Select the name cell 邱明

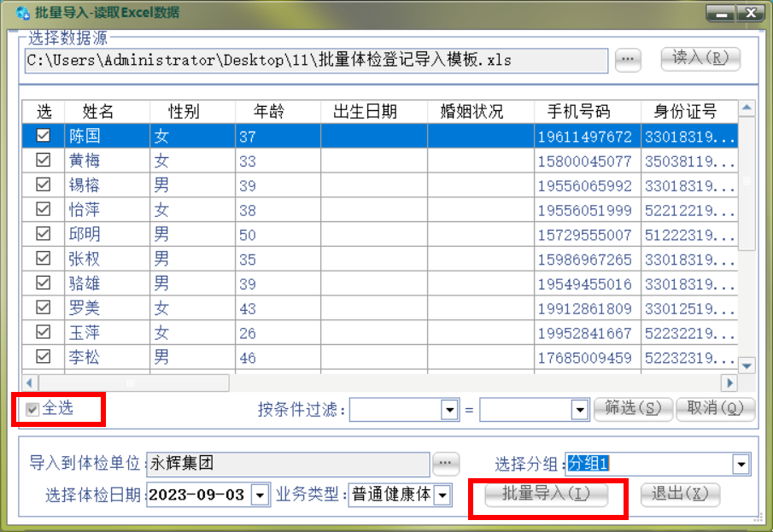point(107,234)
